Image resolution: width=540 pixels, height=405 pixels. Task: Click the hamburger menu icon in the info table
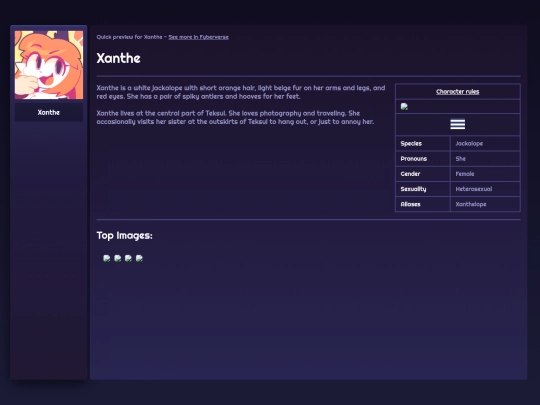[x=457, y=124]
